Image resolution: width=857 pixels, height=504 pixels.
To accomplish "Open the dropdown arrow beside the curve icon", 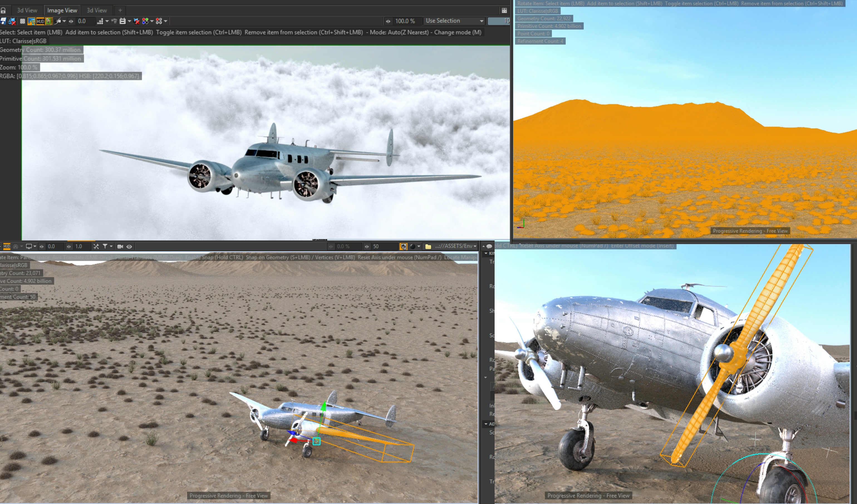I will [64, 21].
